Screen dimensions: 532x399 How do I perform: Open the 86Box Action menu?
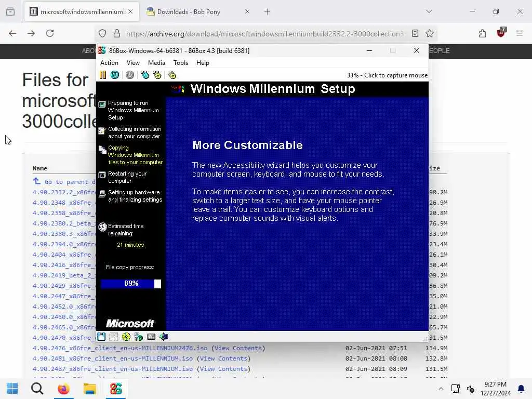(x=109, y=63)
